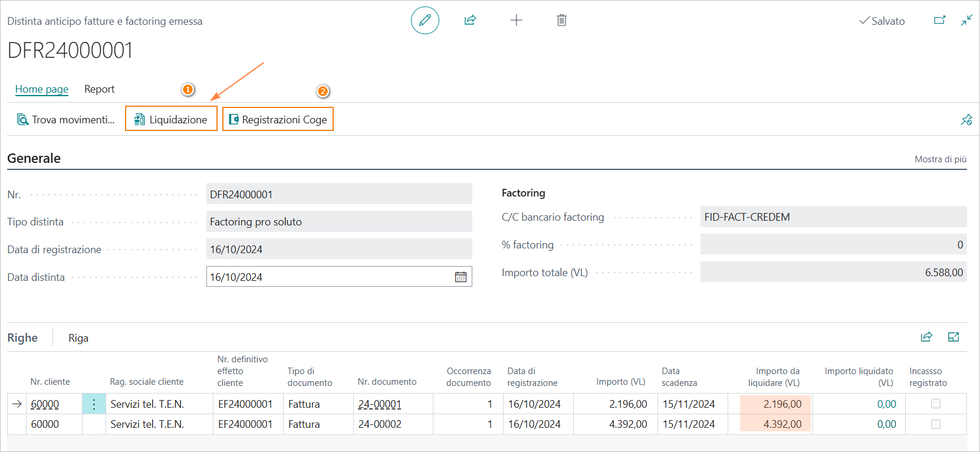Open the row options menu for 24-00001
980x452 pixels.
(x=94, y=404)
